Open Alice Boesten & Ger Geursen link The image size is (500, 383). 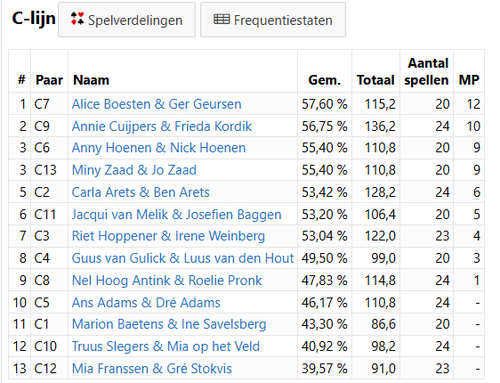pyautogui.click(x=157, y=104)
